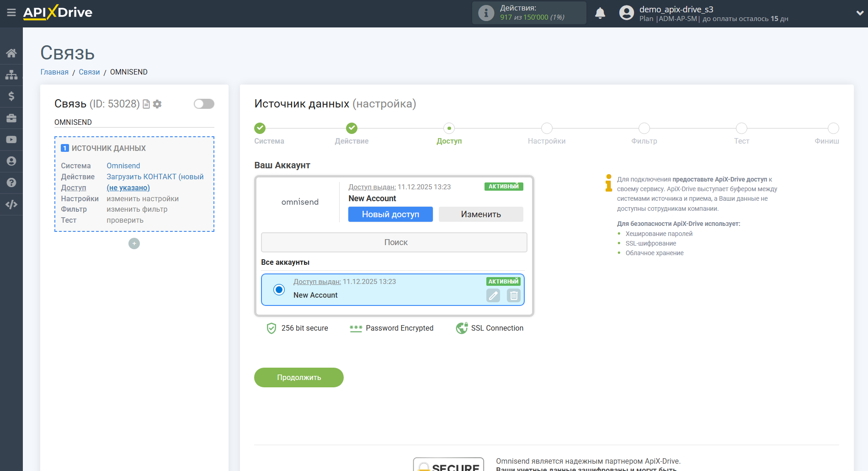Open connection settings gear icon
Image resolution: width=868 pixels, height=471 pixels.
tap(157, 104)
